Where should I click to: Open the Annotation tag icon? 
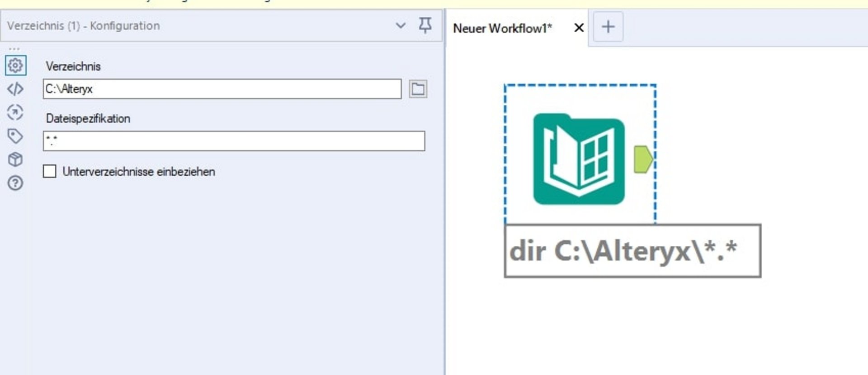tap(15, 136)
